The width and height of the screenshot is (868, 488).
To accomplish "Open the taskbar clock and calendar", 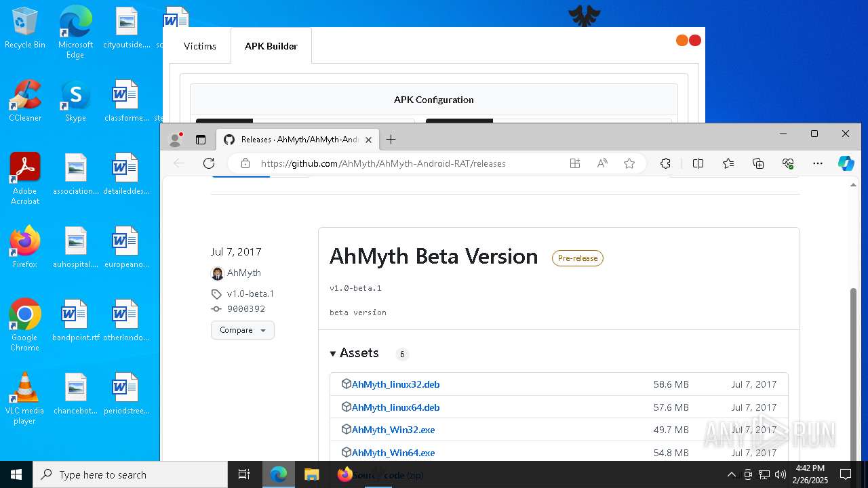I will [810, 474].
